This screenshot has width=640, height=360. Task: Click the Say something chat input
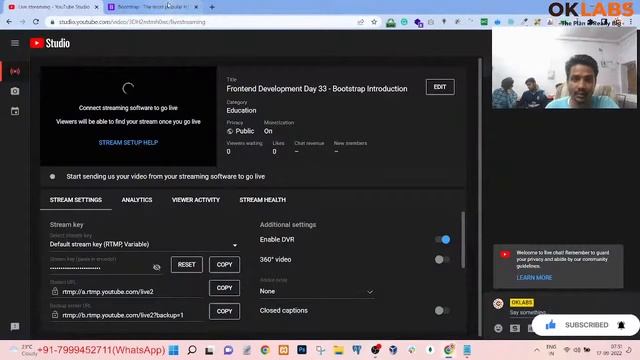click(528, 312)
